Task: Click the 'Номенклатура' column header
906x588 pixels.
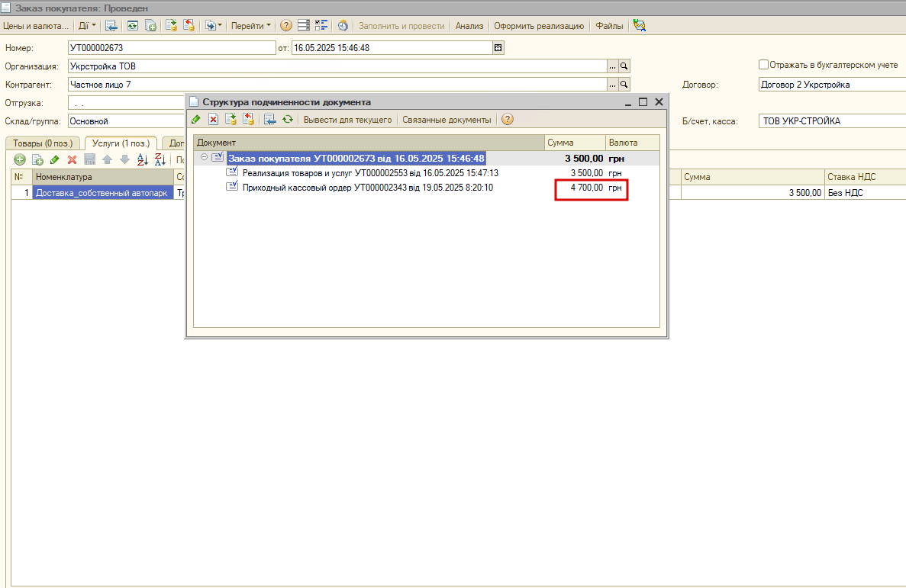Action: point(103,178)
